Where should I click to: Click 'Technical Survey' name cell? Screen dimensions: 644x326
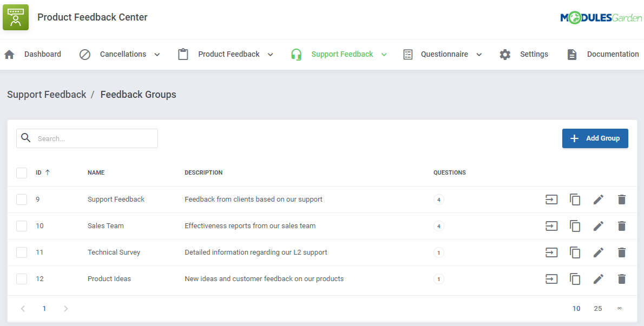[114, 252]
